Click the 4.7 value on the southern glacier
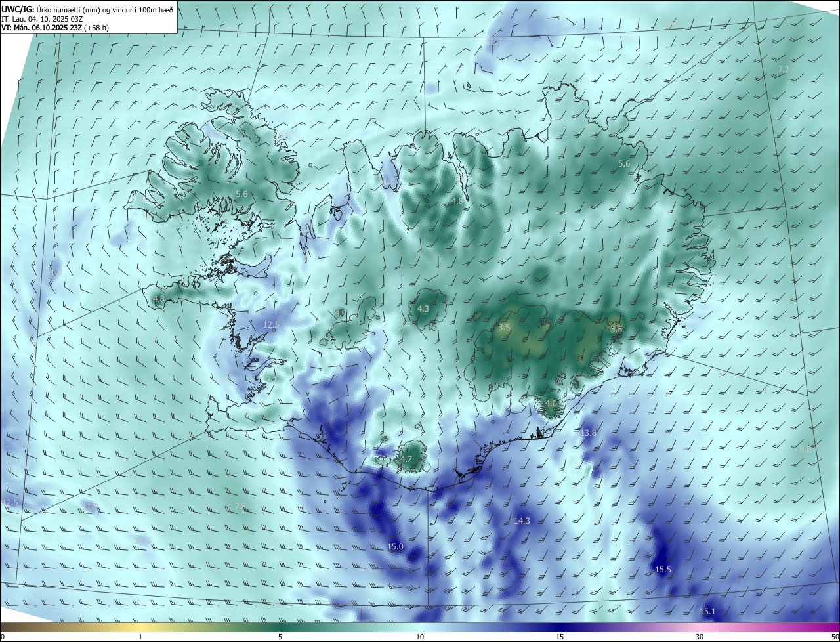The width and height of the screenshot is (840, 642). click(406, 460)
